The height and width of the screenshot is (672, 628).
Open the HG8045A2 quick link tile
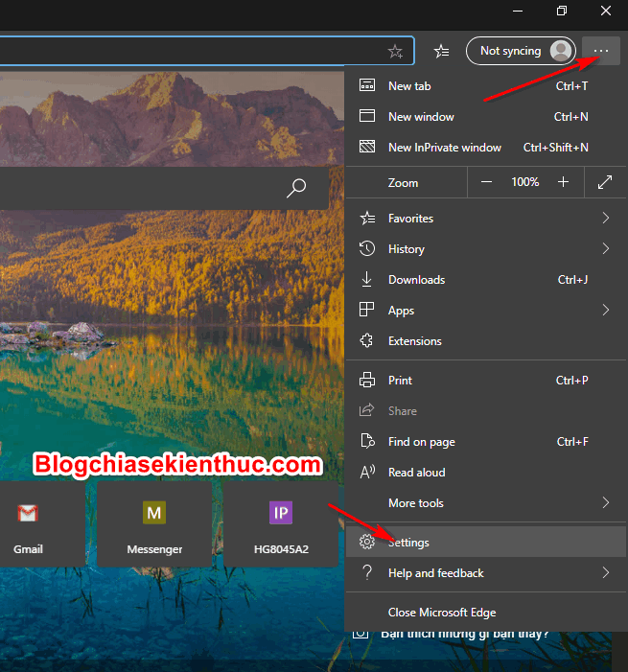(x=281, y=523)
